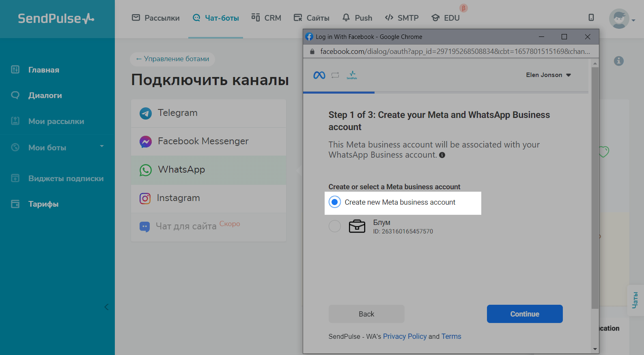Select the Facebook Messenger channel
644x355 pixels.
pos(209,141)
